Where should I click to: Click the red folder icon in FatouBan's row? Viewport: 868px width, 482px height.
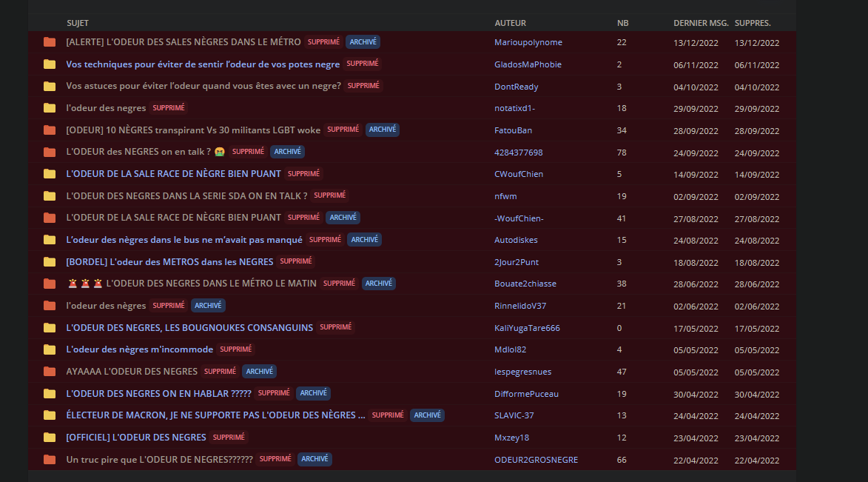coord(50,130)
